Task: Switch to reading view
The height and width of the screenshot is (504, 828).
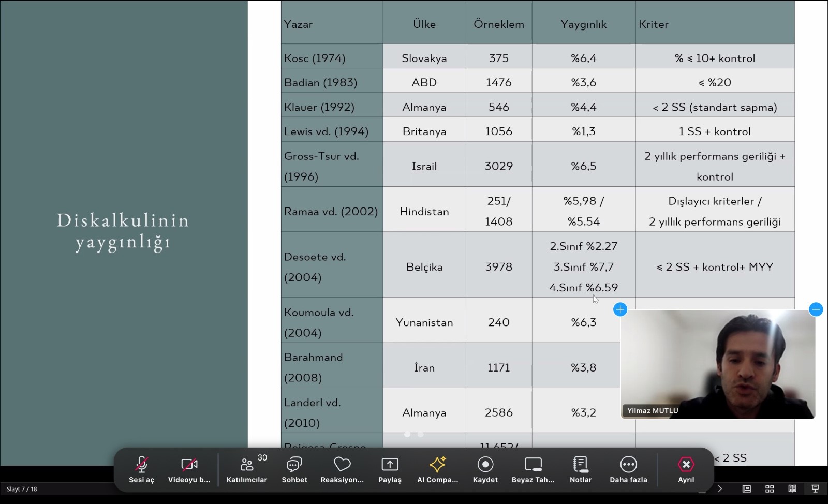Action: [x=792, y=489]
